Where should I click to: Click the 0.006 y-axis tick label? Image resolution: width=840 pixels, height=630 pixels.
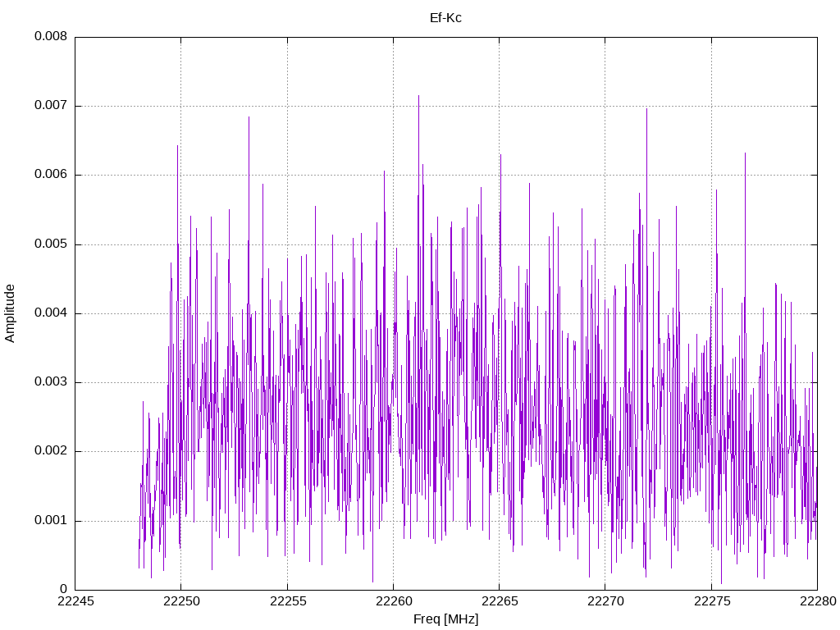tap(51, 175)
